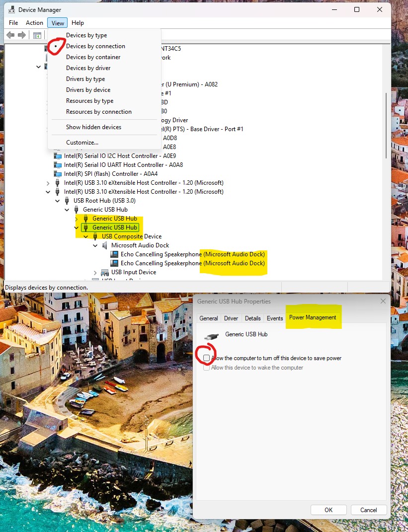Open 'Customize...' from the View menu
This screenshot has width=408, height=532.
(x=104, y=143)
